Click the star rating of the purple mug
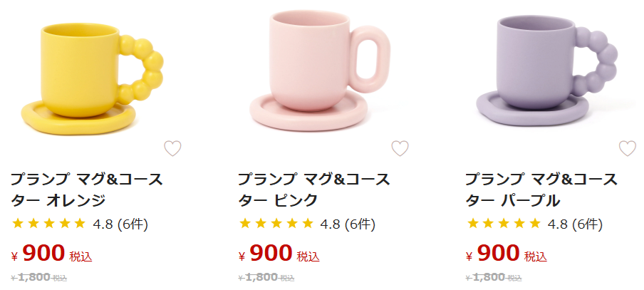 (503, 224)
